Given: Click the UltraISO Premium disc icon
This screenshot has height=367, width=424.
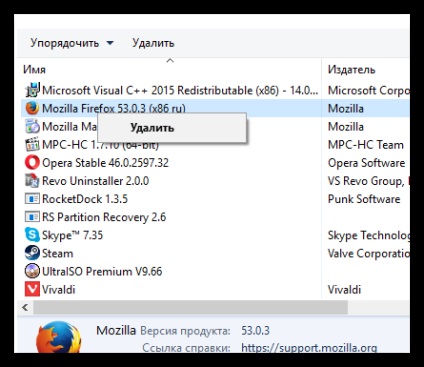Looking at the screenshot, I should click(x=32, y=271).
